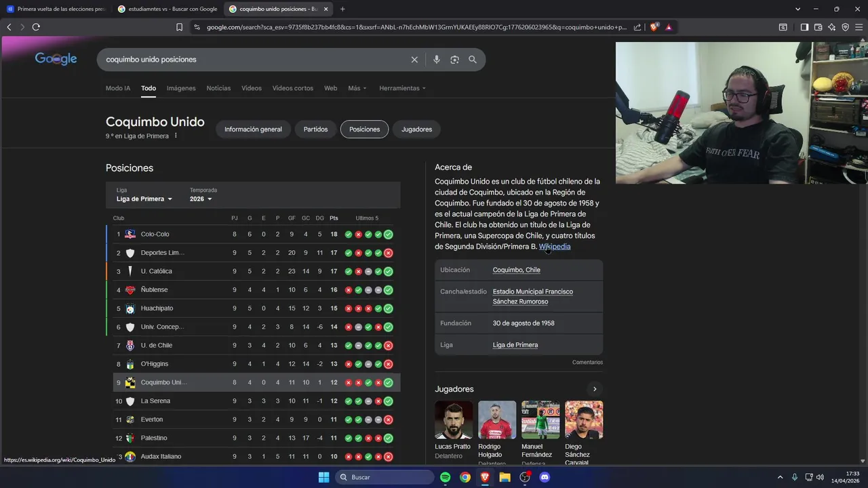Expand the Jugadores section arrow
The height and width of the screenshot is (488, 868).
[595, 389]
